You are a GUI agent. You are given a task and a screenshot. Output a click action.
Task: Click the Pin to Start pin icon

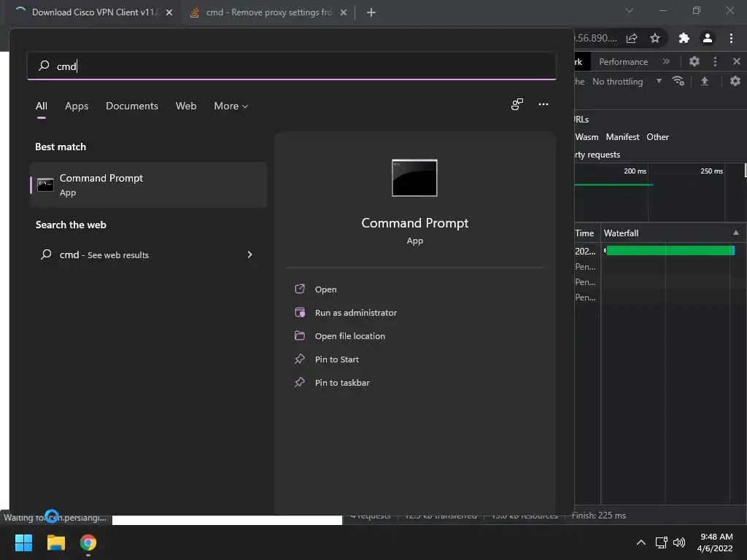tap(300, 359)
